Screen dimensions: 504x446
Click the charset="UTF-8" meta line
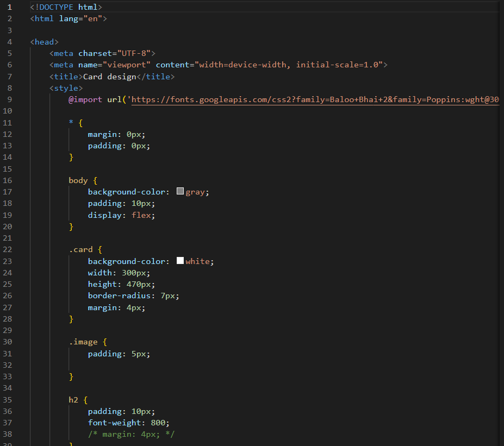pyautogui.click(x=102, y=53)
